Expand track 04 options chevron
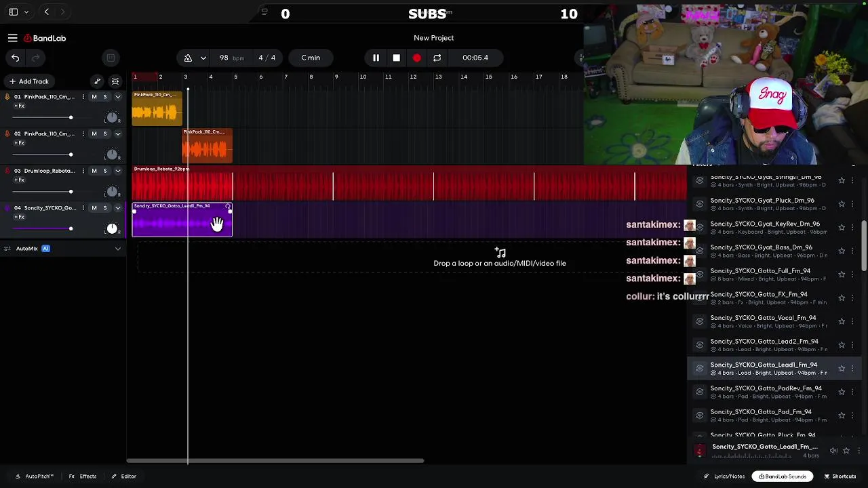The height and width of the screenshot is (488, 868). [117, 207]
